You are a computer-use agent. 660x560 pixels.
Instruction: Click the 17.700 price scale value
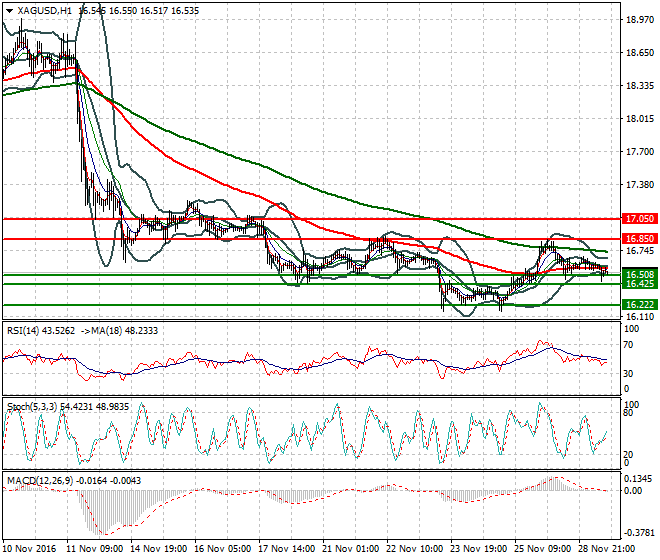click(x=640, y=152)
